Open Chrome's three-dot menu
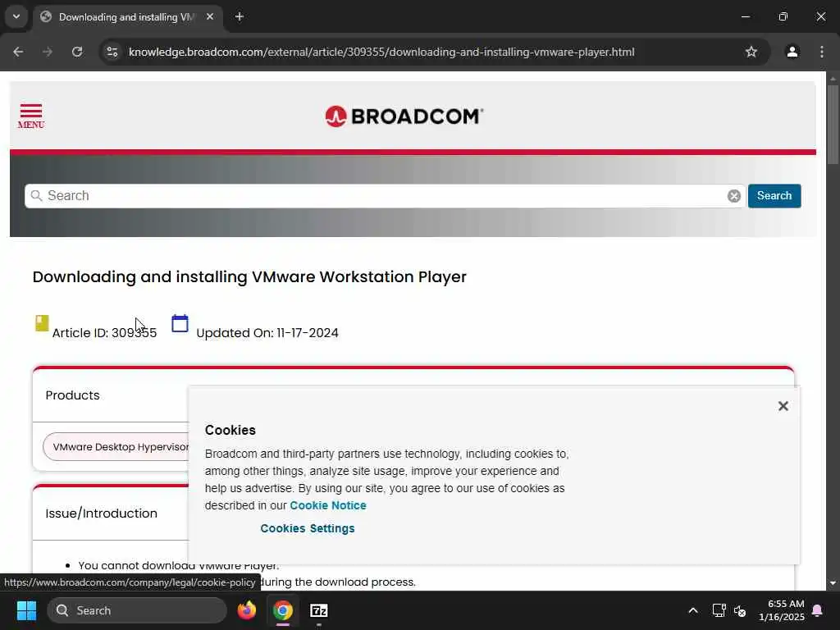This screenshot has width=840, height=630. click(x=822, y=52)
